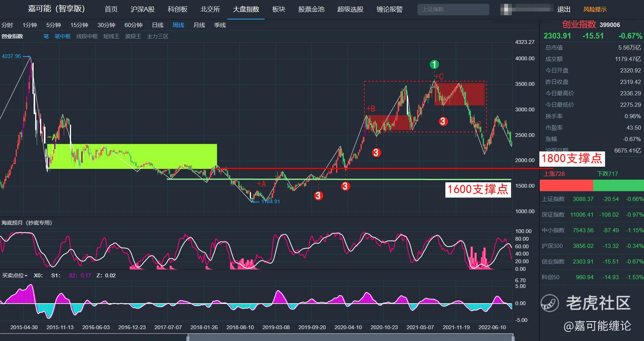Click the 1184.91 low price label
Screen dimensions: 644x341
[x=270, y=201]
